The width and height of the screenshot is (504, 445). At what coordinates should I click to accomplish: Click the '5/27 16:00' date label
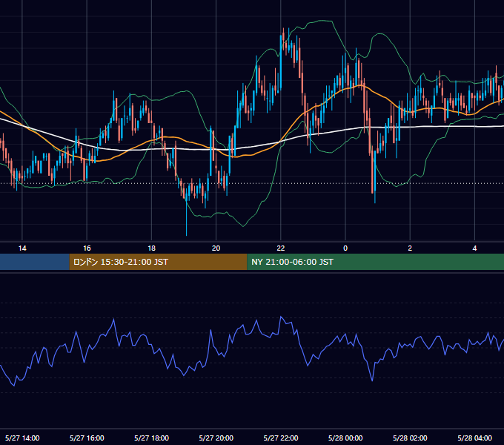tap(87, 438)
